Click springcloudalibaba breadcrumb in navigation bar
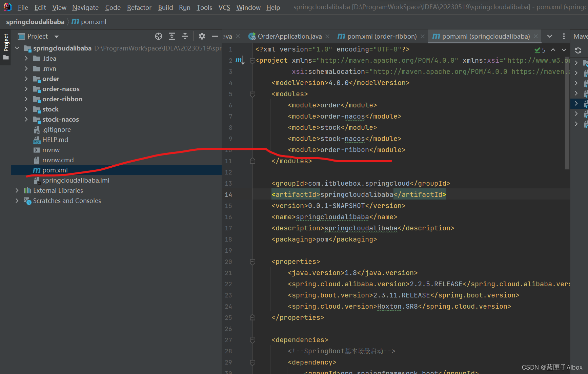This screenshot has width=588, height=374. pyautogui.click(x=35, y=22)
